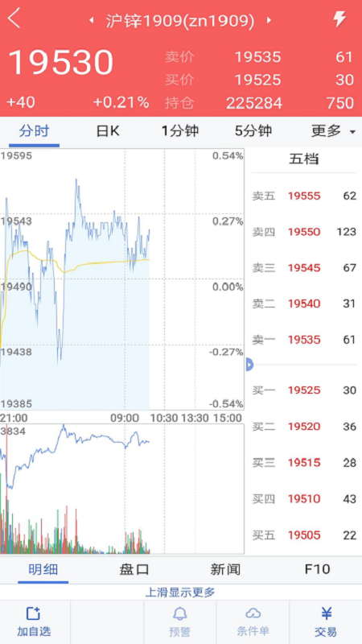Open the F10 tab
362x644 pixels.
coord(317,569)
